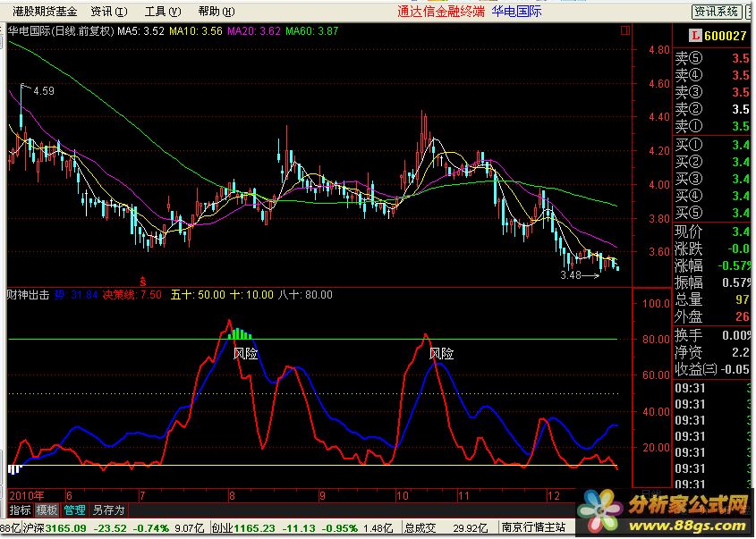
Task: Click the 八十: 80.00 label
Action: 305,295
